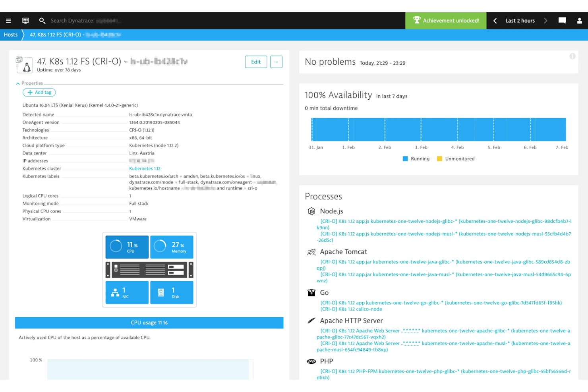Click the OneAgent version 1.164.0.20190205-085044

[x=155, y=122]
